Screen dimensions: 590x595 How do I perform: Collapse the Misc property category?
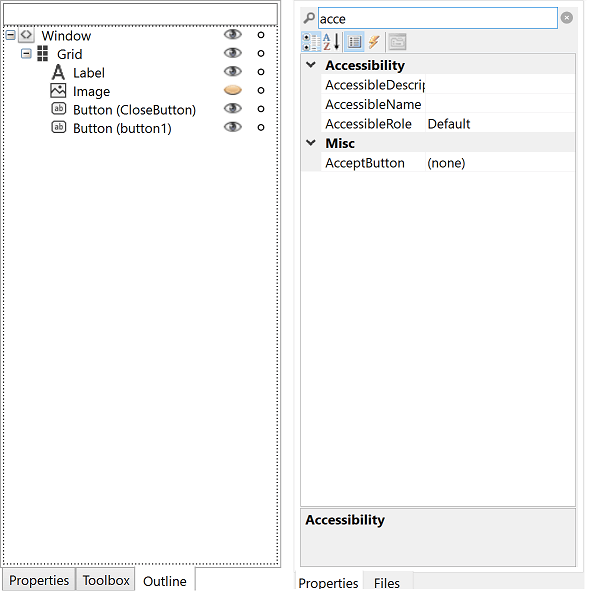coord(311,143)
